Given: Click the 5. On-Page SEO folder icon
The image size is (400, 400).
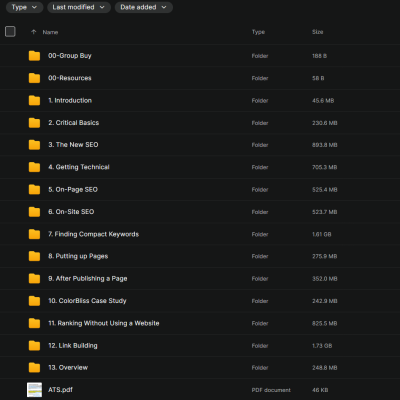Looking at the screenshot, I should click(34, 189).
